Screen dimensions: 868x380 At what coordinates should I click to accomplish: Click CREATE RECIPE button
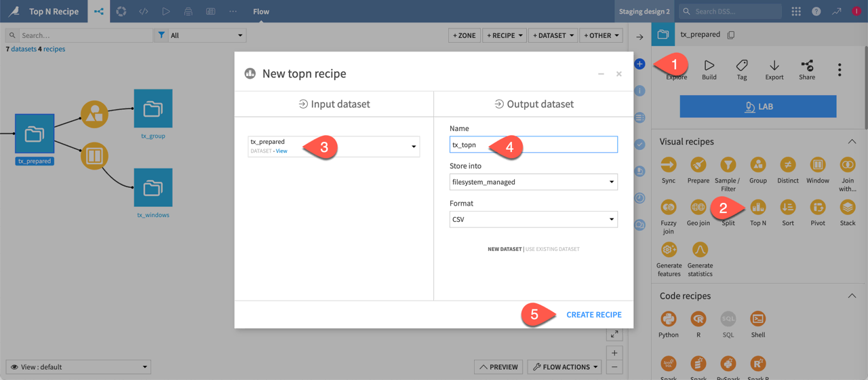click(x=594, y=315)
